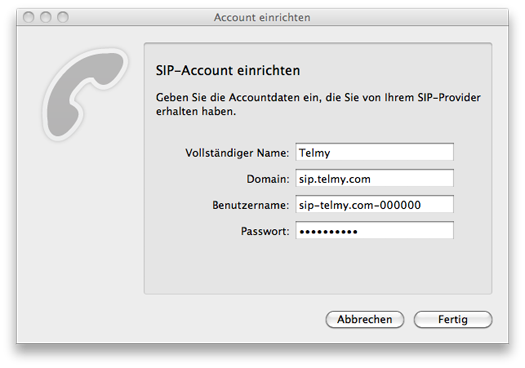Zoom the window using the third titlebar button
This screenshot has height=368, width=525.
click(63, 17)
